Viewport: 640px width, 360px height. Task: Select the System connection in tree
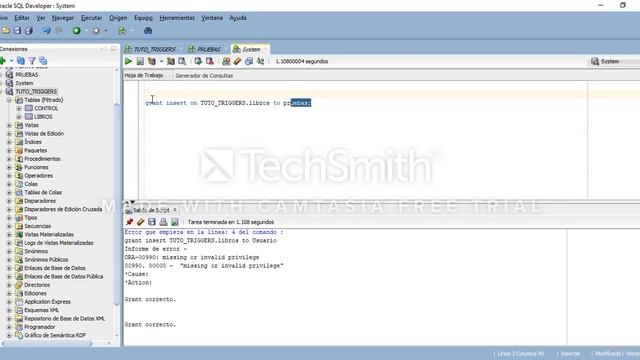[x=24, y=83]
